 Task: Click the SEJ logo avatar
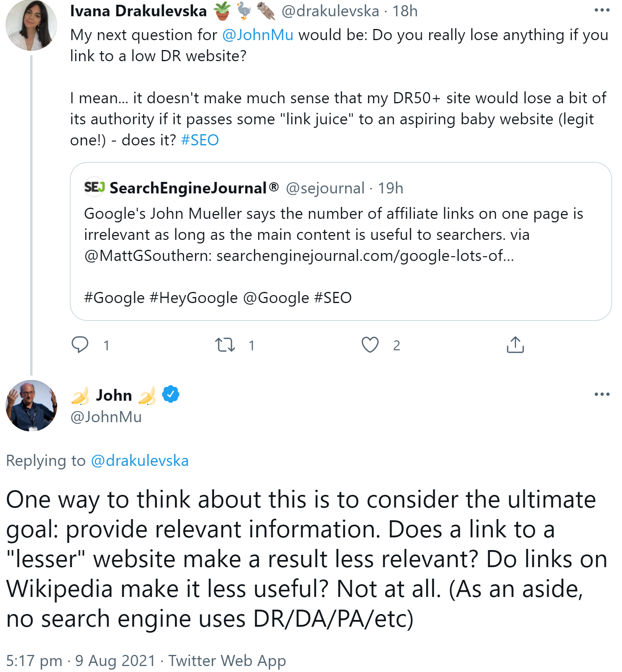(x=94, y=187)
